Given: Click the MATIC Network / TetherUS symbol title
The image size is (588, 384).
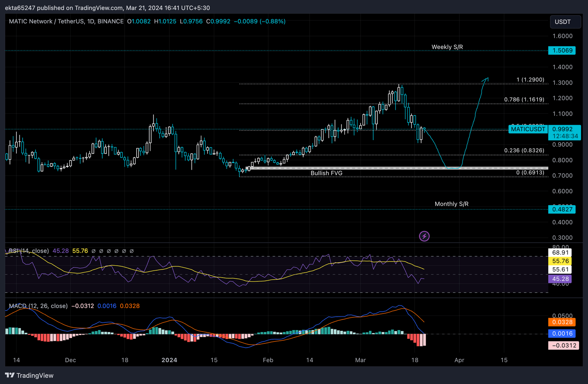Looking at the screenshot, I should tap(66, 21).
